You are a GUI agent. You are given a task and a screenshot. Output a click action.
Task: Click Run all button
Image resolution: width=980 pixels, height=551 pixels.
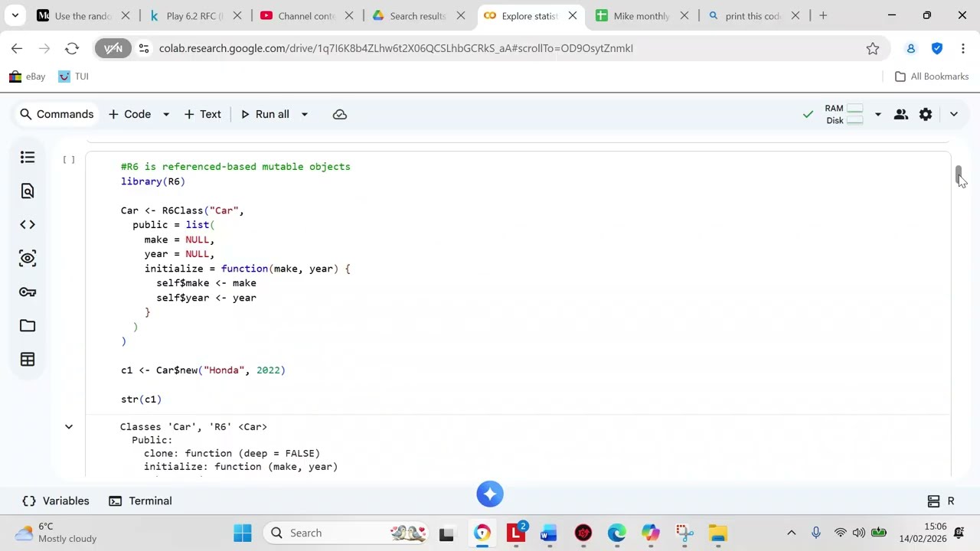click(265, 114)
